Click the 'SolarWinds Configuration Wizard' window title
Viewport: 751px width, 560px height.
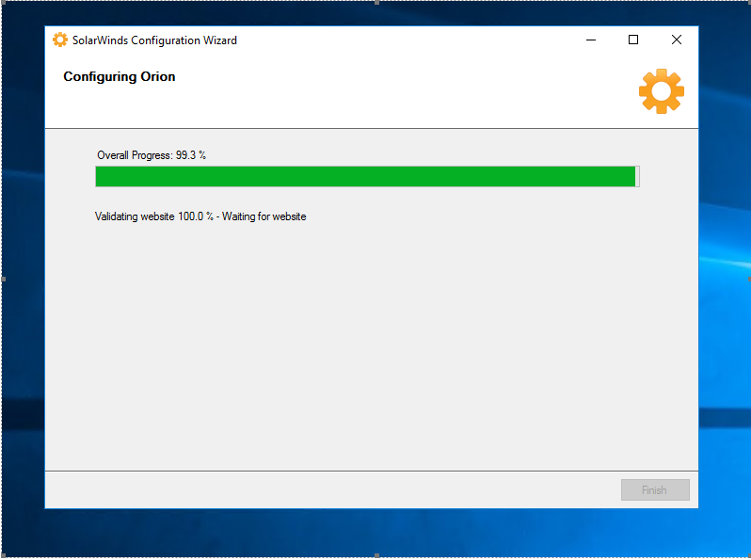pyautogui.click(x=154, y=40)
